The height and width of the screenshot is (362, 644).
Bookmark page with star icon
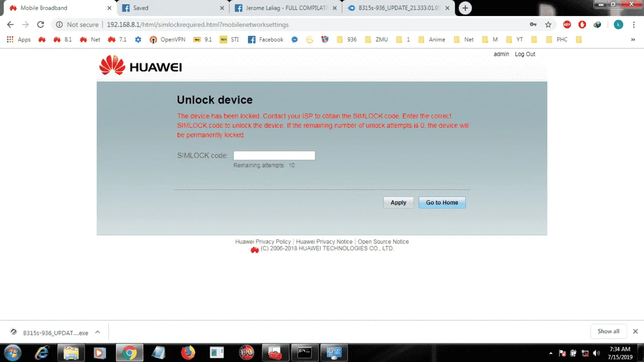[x=548, y=25]
